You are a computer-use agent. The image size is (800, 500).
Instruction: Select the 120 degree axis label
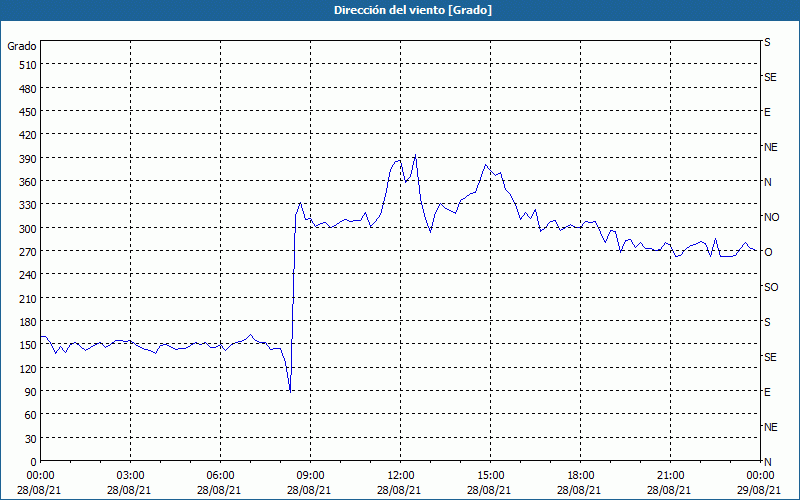pyautogui.click(x=28, y=368)
